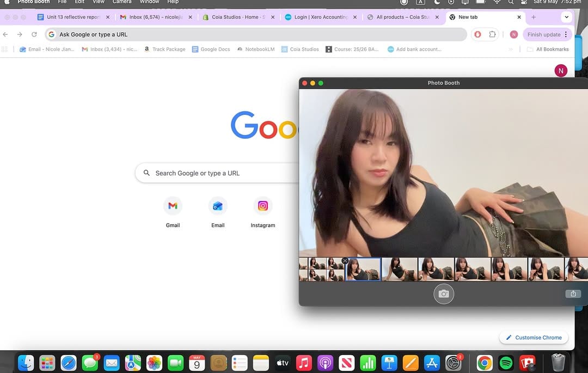Open Chrome three-dot menu
The height and width of the screenshot is (373, 588).
pos(566,34)
